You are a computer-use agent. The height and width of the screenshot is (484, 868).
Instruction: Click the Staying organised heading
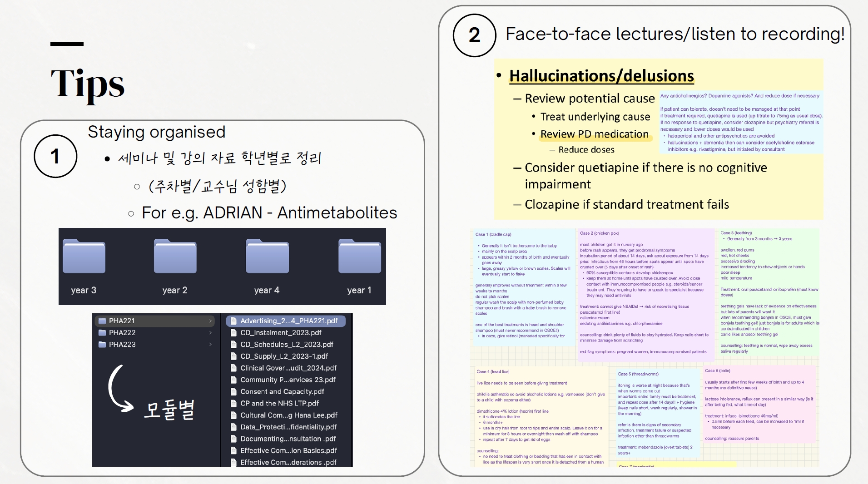pyautogui.click(x=156, y=132)
